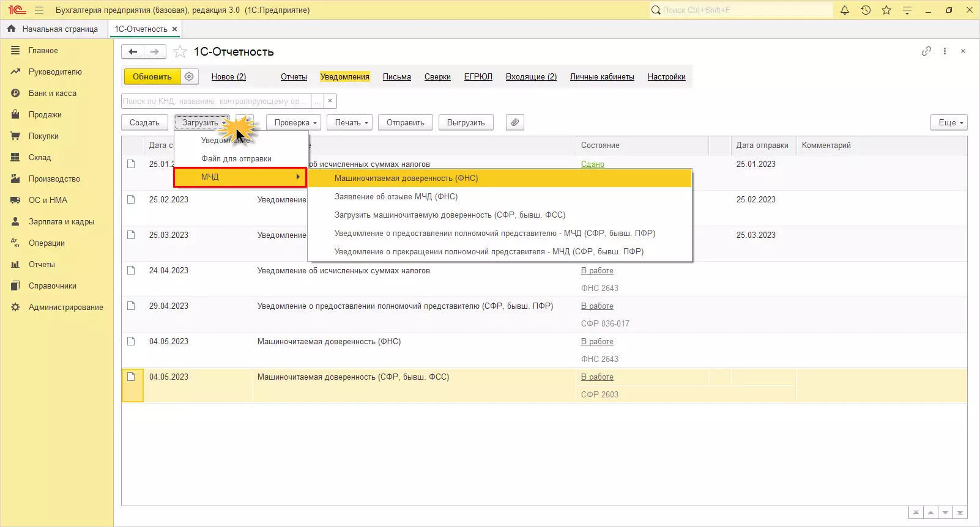Choose Файл для отправки menu item

click(236, 159)
